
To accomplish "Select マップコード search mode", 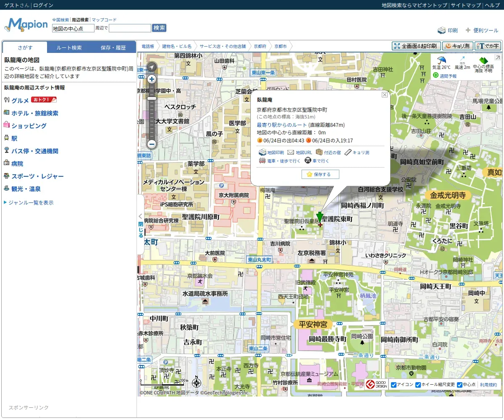I will [x=104, y=20].
